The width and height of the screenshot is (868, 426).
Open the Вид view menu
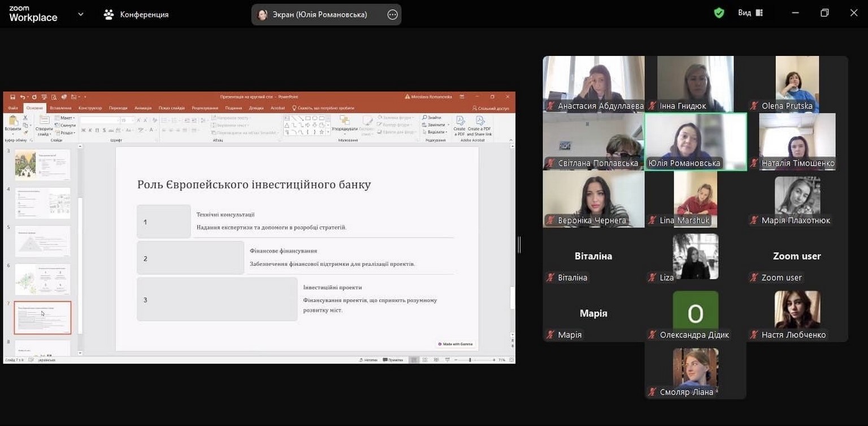click(750, 13)
